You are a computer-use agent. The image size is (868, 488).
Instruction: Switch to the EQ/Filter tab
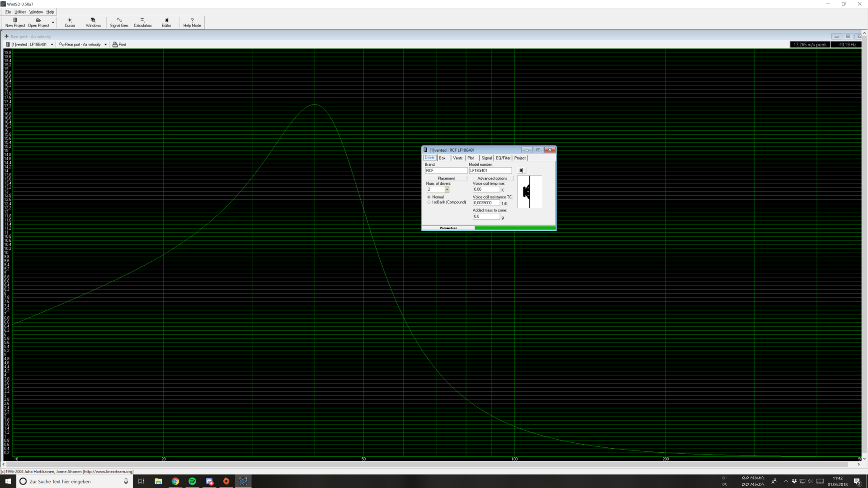pyautogui.click(x=503, y=158)
